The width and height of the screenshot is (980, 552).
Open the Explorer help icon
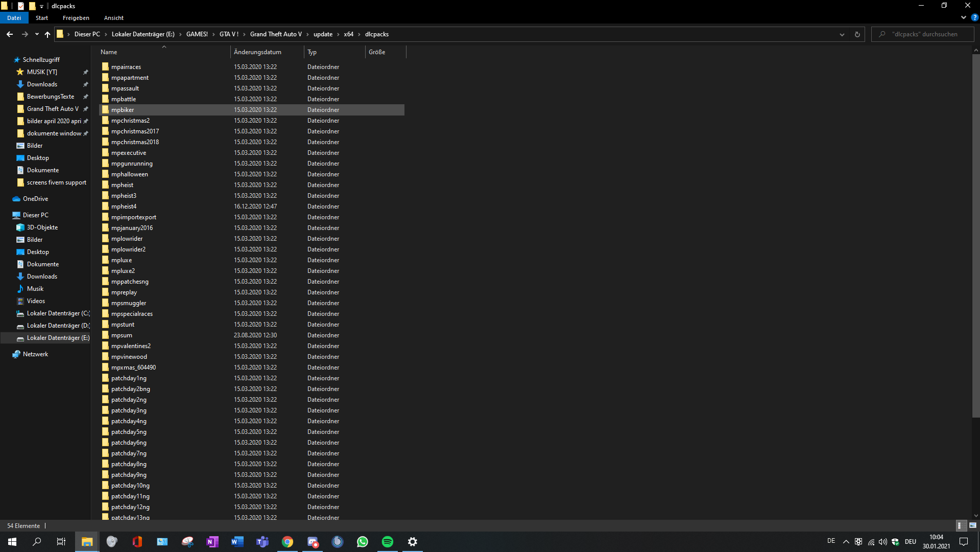[974, 17]
